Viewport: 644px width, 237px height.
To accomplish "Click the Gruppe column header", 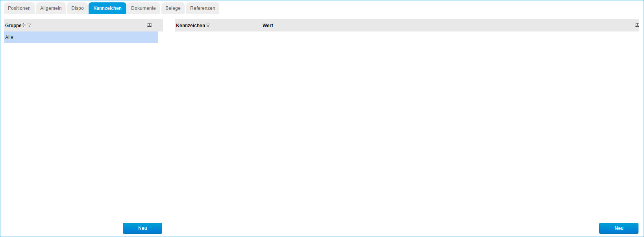I will coord(13,26).
